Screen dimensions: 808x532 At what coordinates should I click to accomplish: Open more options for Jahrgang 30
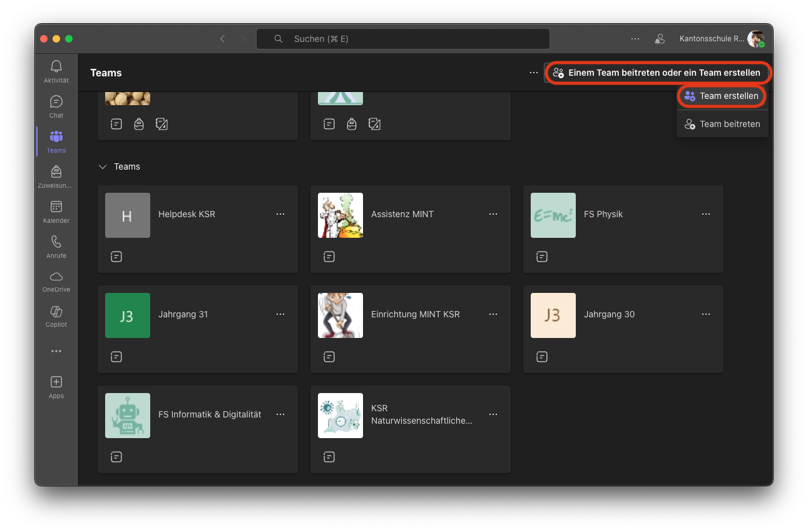(706, 314)
